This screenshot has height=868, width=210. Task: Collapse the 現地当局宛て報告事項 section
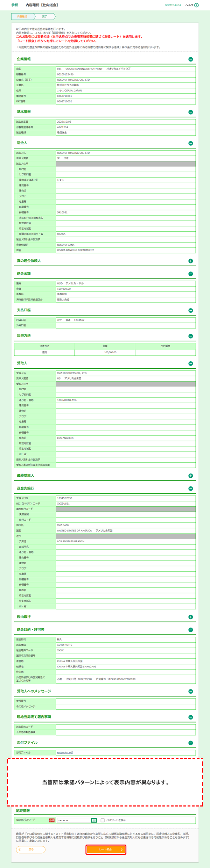(191, 717)
